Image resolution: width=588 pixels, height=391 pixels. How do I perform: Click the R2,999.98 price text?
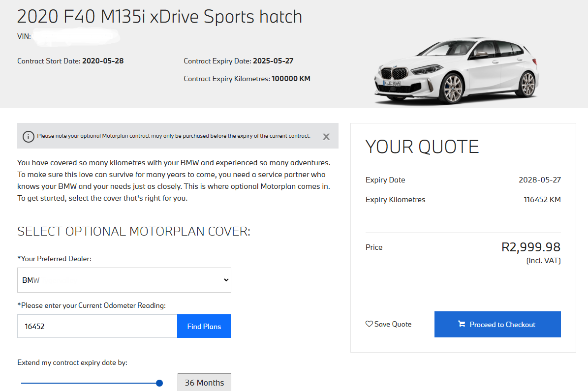(531, 247)
